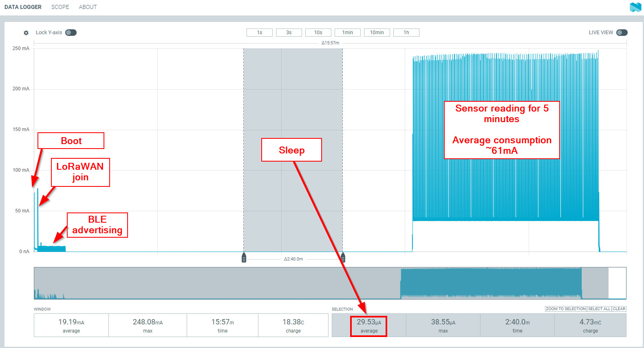
Task: Select the 10s time window
Action: [318, 33]
